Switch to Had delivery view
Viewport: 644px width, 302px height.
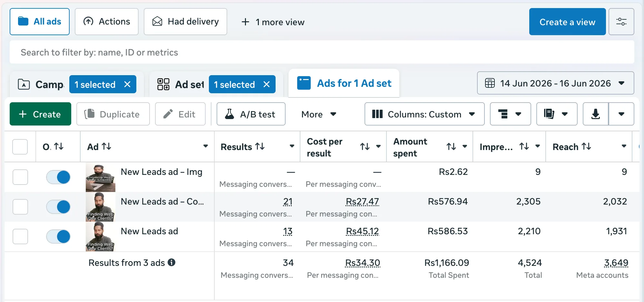point(185,22)
